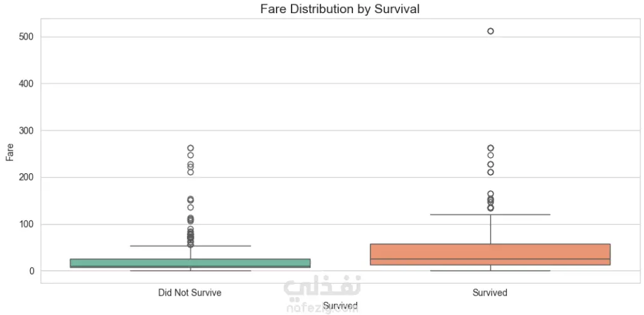644x315 pixels.
Task: Click the upper whisker cap of Survived box
Action: pos(490,215)
